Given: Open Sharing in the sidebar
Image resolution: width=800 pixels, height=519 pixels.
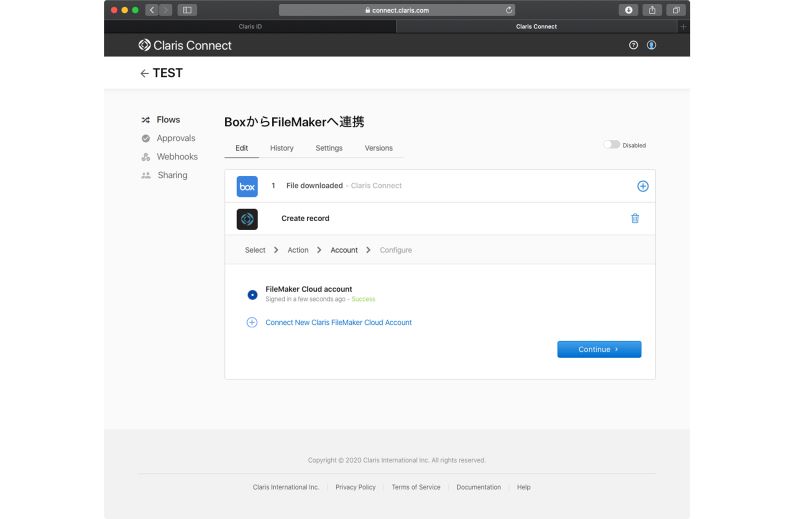Looking at the screenshot, I should tap(172, 175).
